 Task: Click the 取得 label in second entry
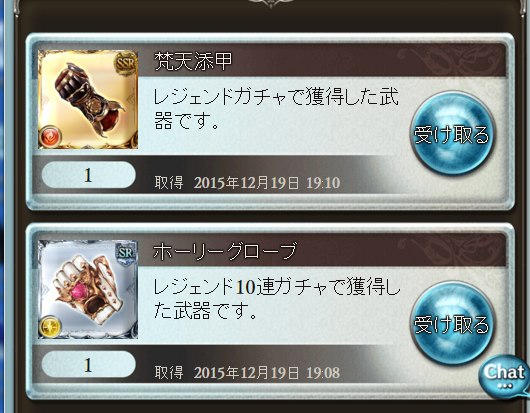click(x=169, y=373)
